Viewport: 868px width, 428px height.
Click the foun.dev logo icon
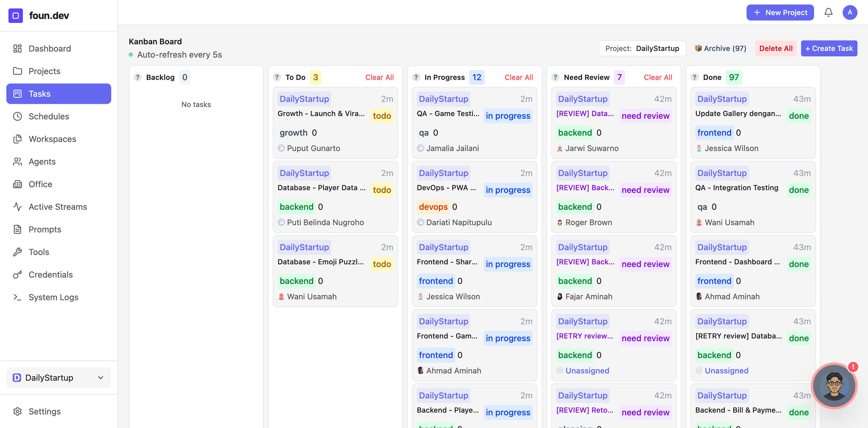tap(15, 15)
